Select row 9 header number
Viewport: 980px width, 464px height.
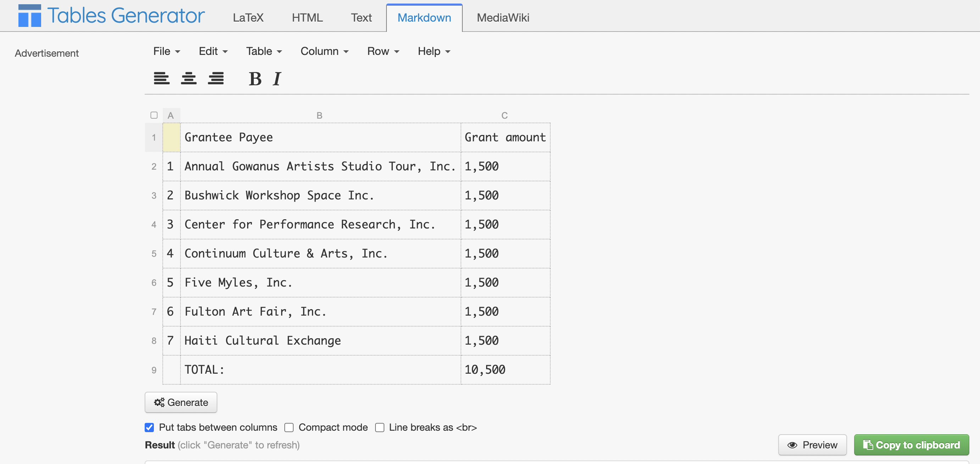coord(154,370)
